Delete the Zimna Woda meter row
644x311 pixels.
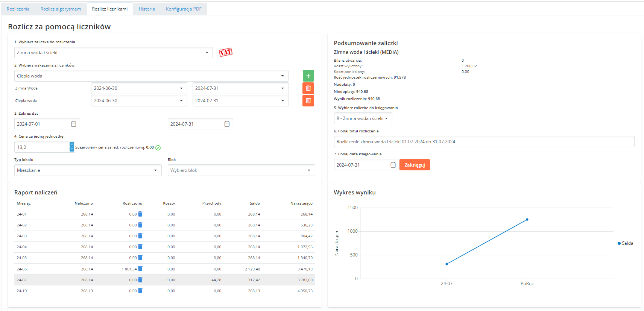[308, 88]
